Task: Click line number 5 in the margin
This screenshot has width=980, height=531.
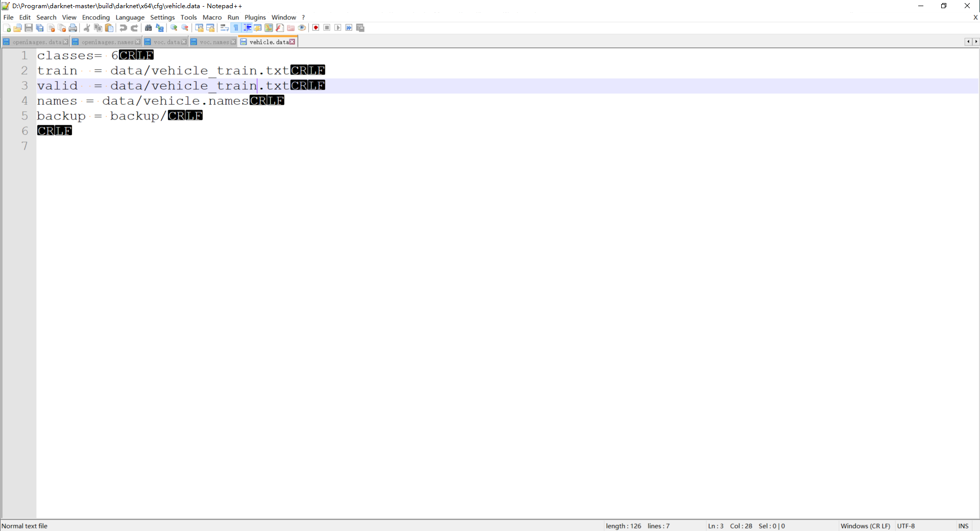Action: click(x=24, y=116)
